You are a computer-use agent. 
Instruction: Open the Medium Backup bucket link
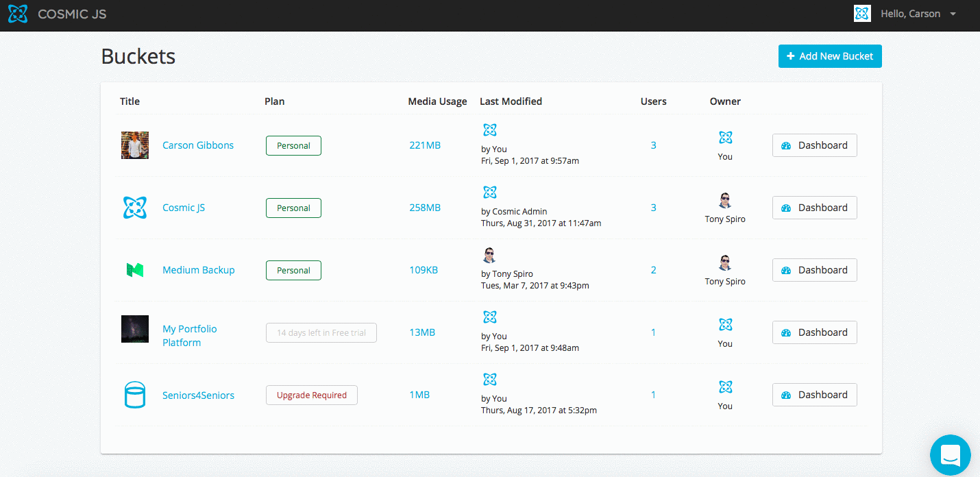click(199, 270)
